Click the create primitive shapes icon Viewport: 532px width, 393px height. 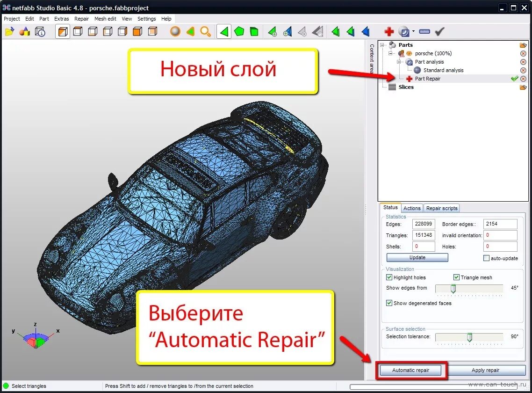tap(25, 32)
